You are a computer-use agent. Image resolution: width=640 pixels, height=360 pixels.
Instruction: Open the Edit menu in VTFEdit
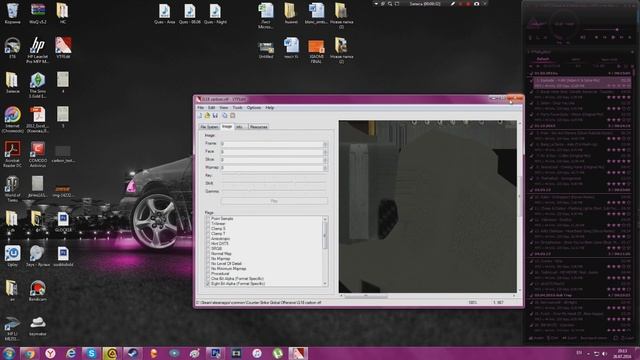click(x=211, y=108)
